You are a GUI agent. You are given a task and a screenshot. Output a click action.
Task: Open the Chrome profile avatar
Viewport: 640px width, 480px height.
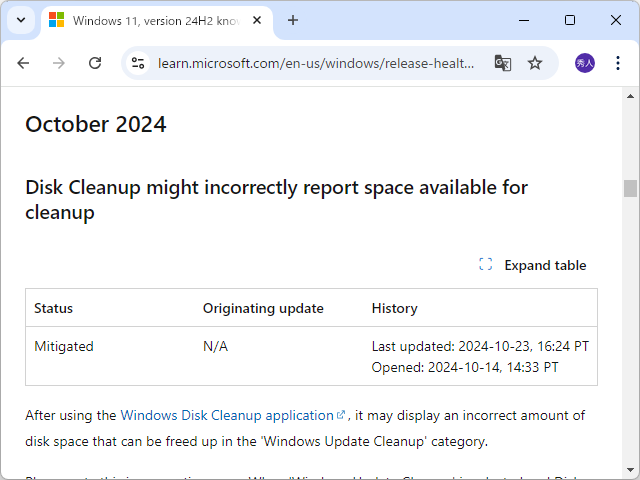pos(584,63)
